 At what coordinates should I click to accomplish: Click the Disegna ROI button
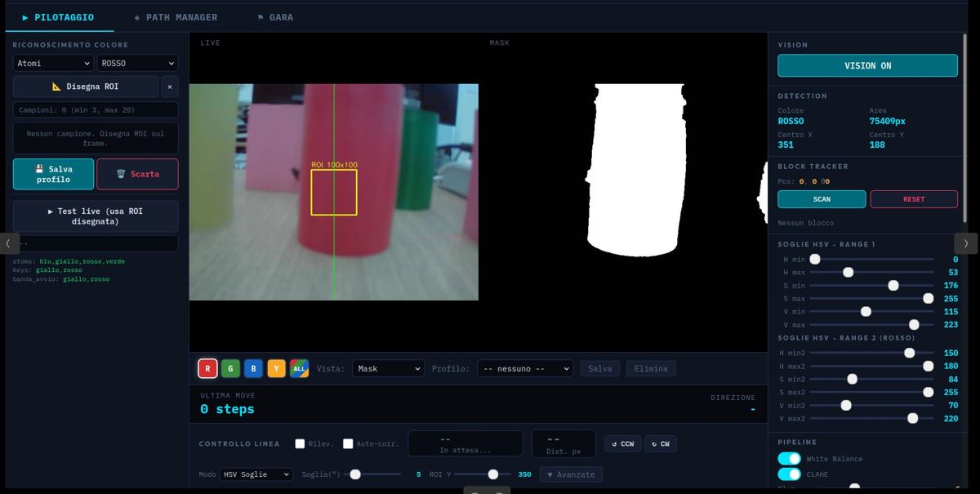pos(85,87)
